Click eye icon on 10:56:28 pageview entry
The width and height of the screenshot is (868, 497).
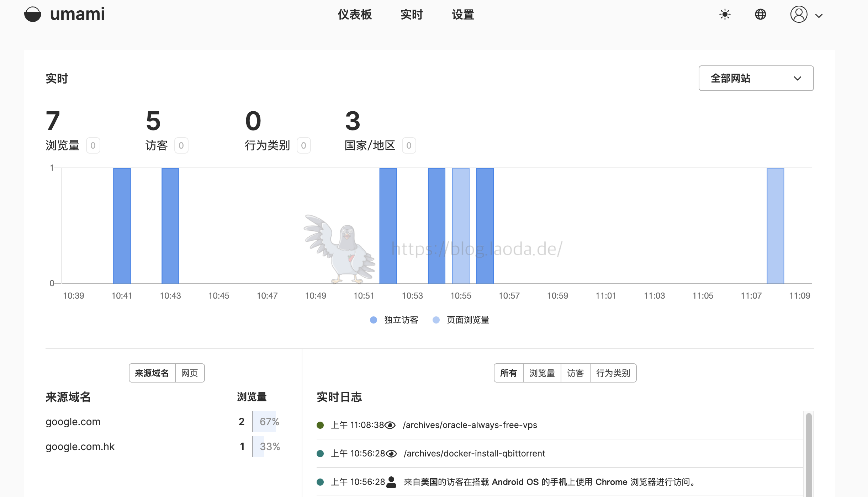pos(391,454)
